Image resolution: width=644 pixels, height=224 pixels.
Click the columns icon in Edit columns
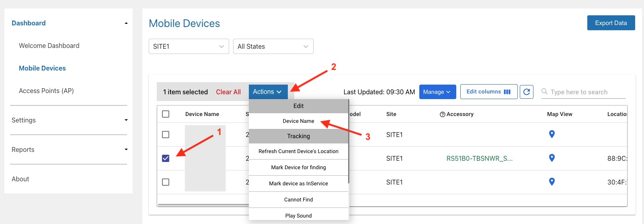tap(507, 92)
